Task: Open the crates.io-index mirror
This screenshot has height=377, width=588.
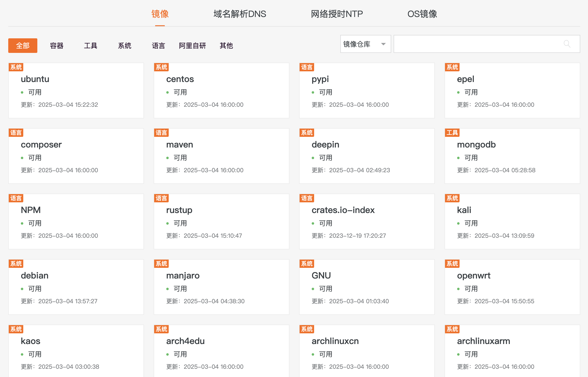Action: click(x=343, y=210)
